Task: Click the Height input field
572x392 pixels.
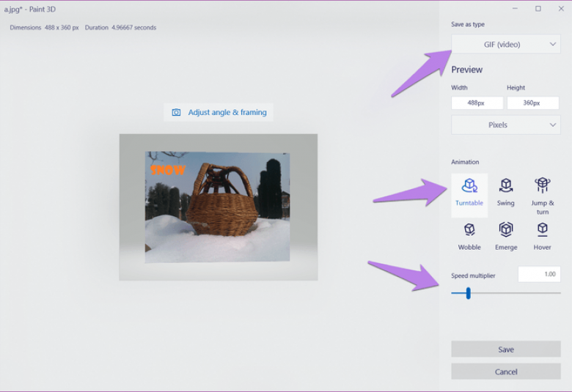Action: point(532,103)
